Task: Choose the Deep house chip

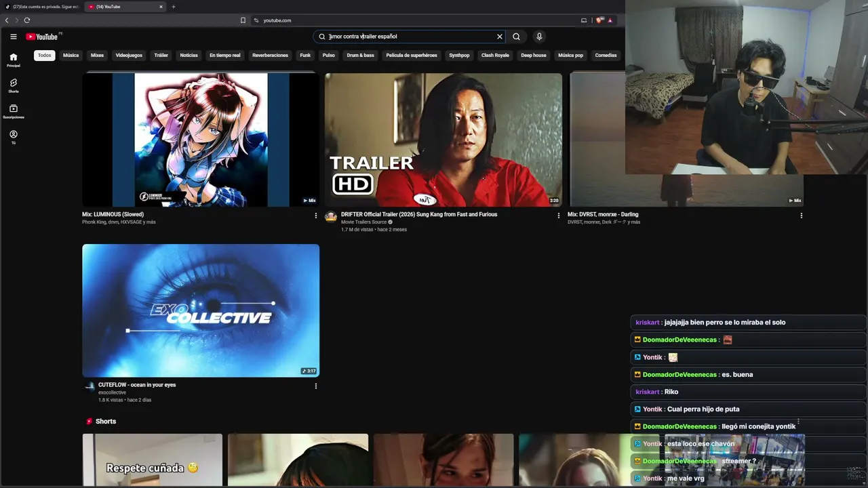Action: point(534,56)
